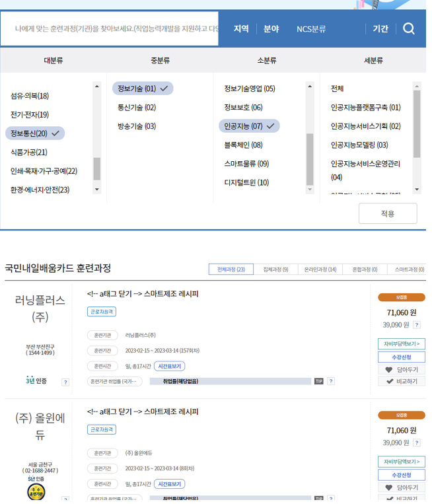
Task: Select 정보기술영업 (05) subcategory
Action: 250,89
